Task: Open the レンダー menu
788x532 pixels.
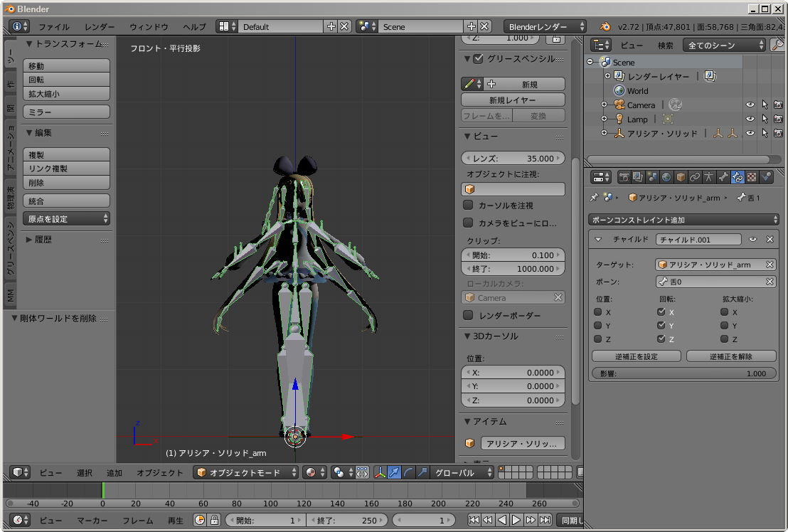Action: (x=99, y=26)
